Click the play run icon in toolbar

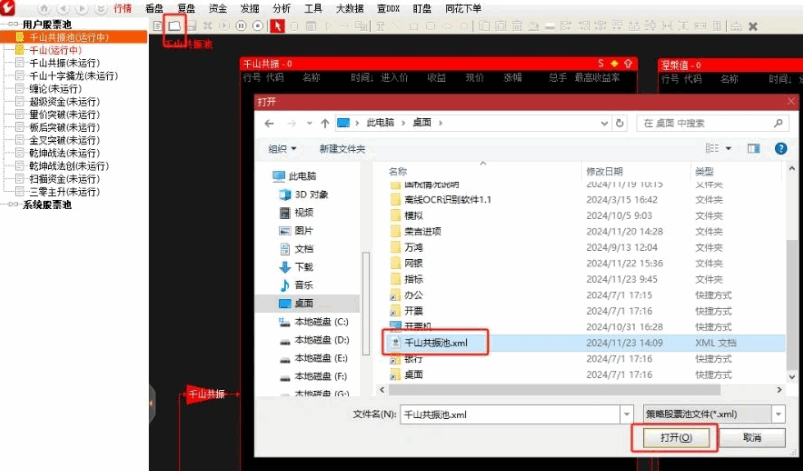click(x=224, y=26)
